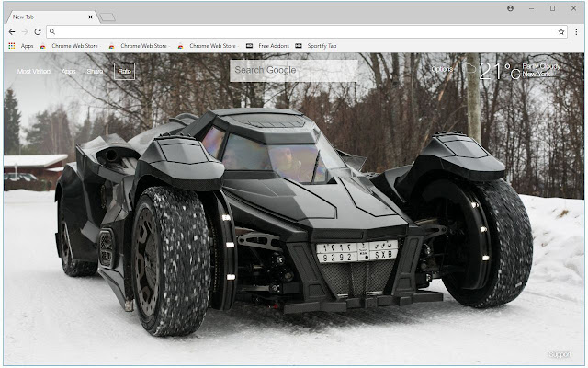Reload the page with refresh icon
Screen dimensions: 588x368
click(x=38, y=32)
